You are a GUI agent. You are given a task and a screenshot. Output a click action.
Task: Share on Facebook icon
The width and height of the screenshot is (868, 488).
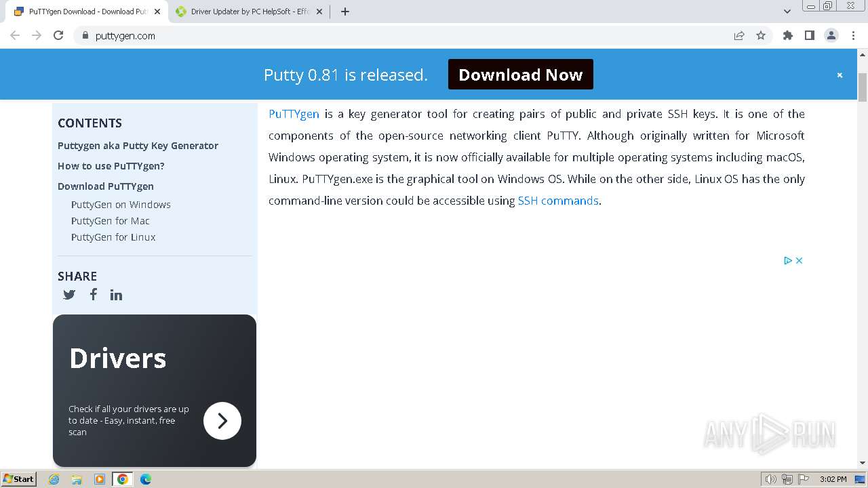coord(94,294)
